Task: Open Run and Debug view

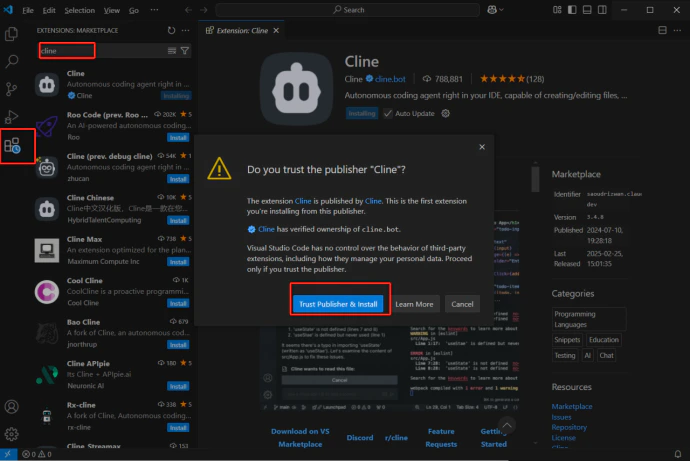Action: pos(11,117)
